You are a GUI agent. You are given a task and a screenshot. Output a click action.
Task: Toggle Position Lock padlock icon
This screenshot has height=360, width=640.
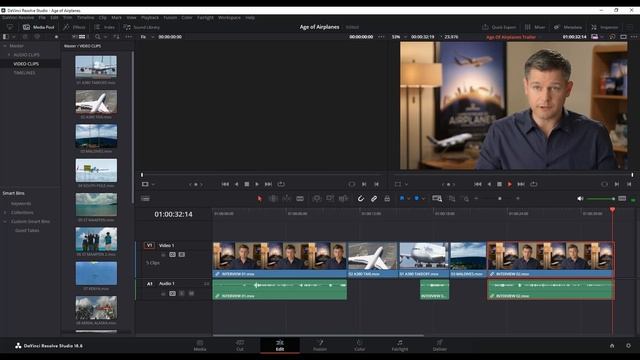(x=387, y=199)
